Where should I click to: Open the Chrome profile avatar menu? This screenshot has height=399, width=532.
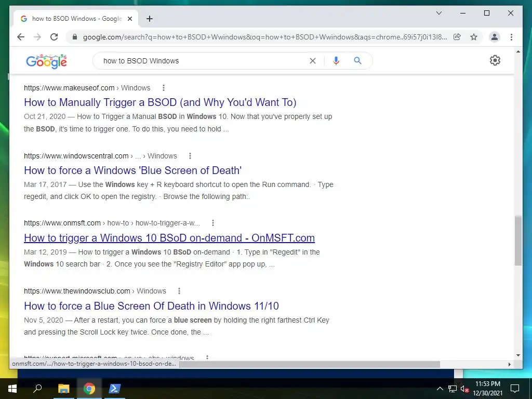point(495,37)
